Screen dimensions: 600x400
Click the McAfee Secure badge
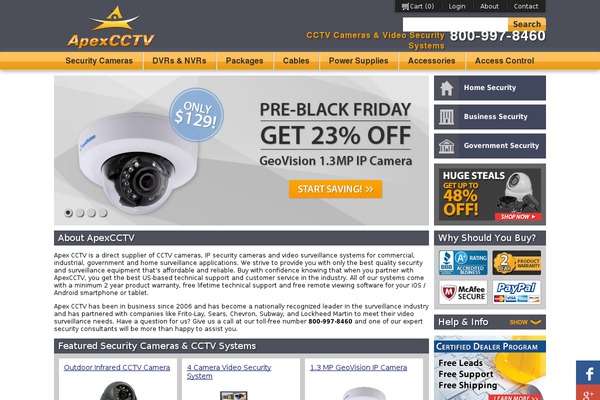coord(463,293)
